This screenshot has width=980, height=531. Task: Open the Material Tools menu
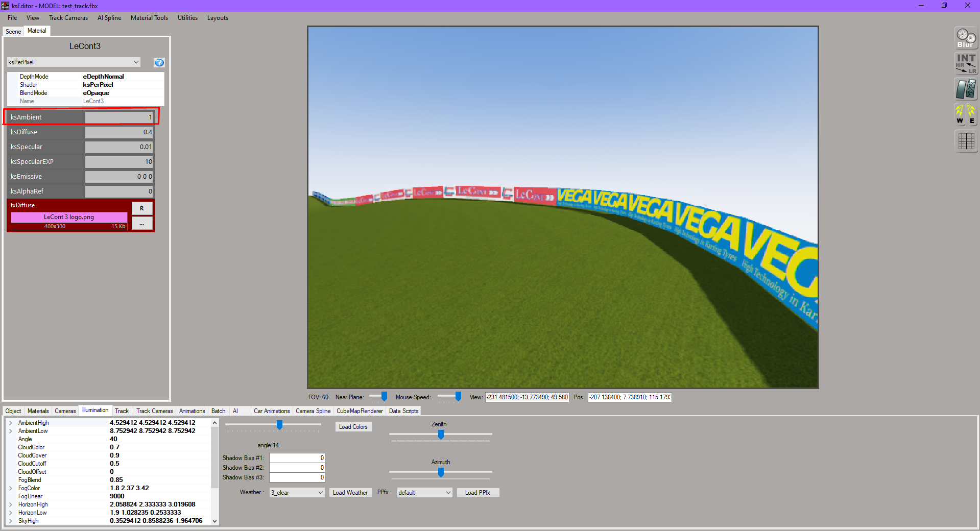(x=149, y=18)
